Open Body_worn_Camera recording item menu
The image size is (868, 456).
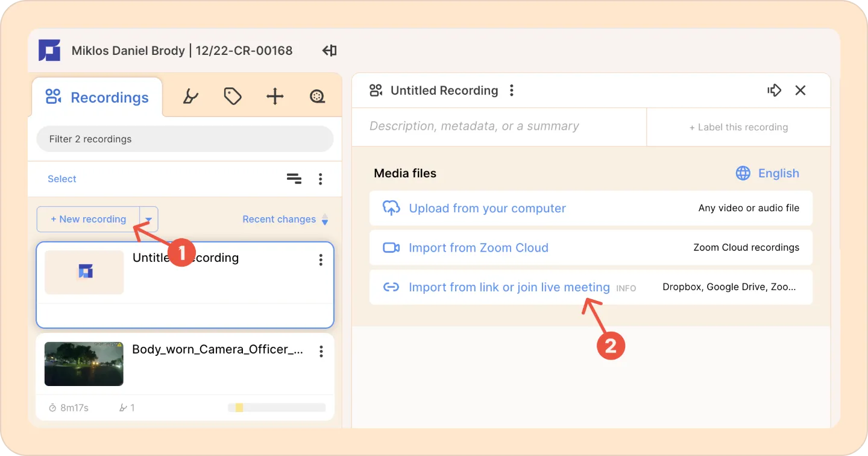321,351
